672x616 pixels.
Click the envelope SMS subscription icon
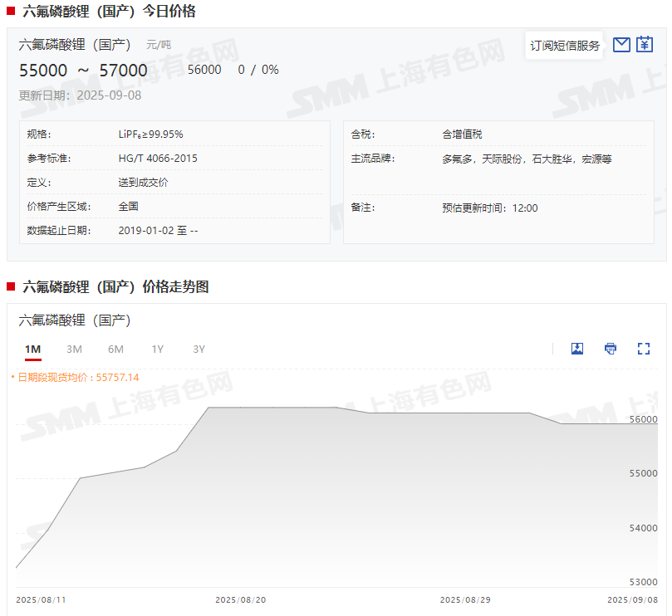click(x=621, y=45)
